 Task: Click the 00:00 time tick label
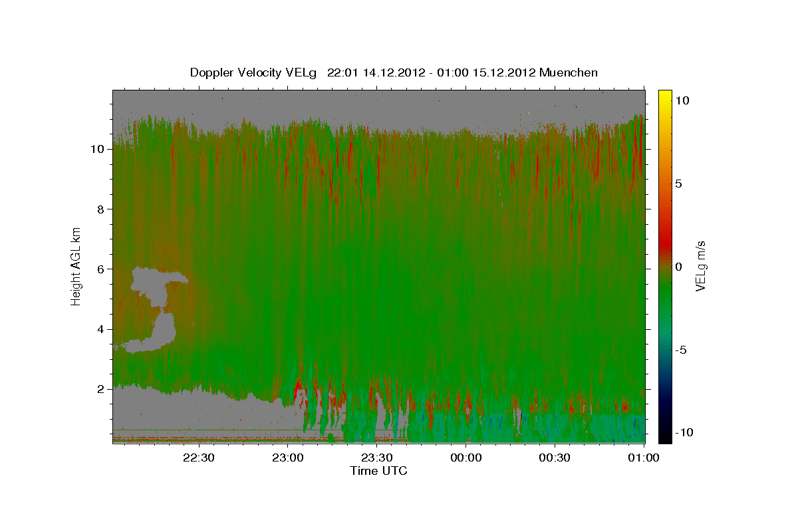[466, 458]
